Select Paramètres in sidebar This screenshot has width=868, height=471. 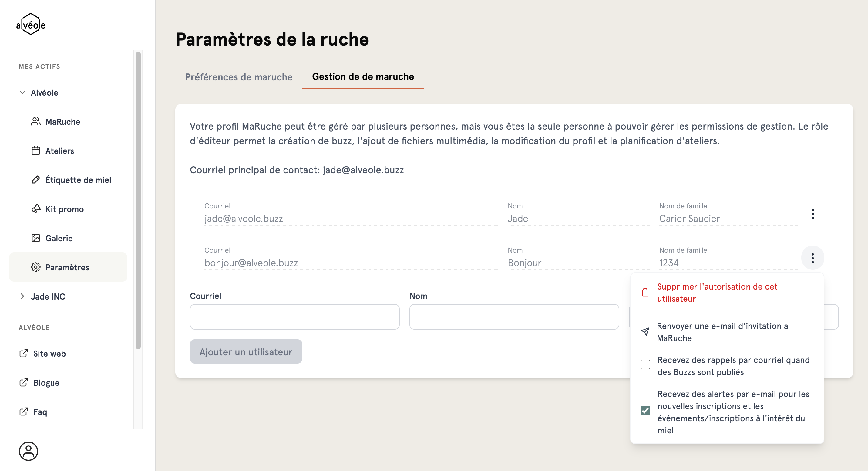68,267
